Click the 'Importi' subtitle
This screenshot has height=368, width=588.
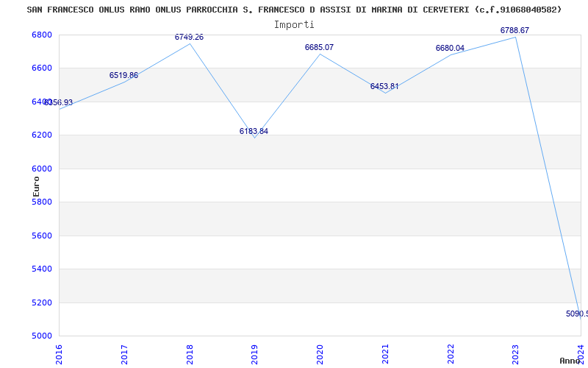[x=294, y=25]
